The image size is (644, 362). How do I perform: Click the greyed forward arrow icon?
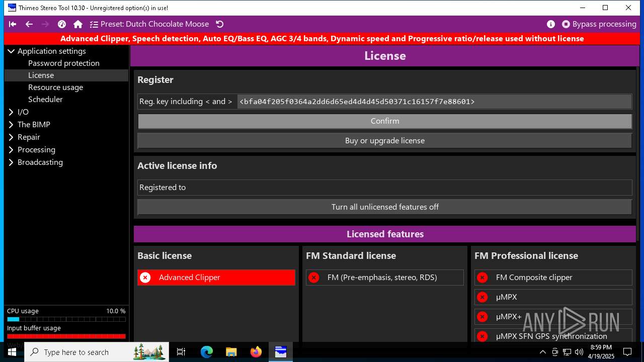coord(45,24)
